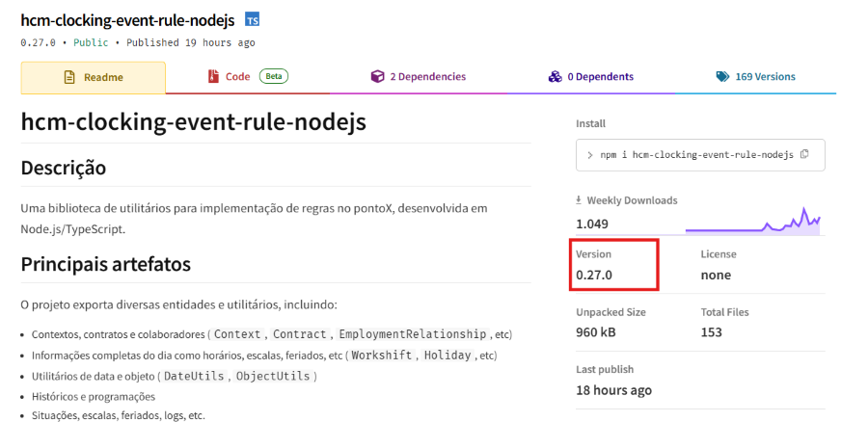Viewport: 868px width, 422px height.
Task: Click the Readme file icon
Action: click(69, 77)
